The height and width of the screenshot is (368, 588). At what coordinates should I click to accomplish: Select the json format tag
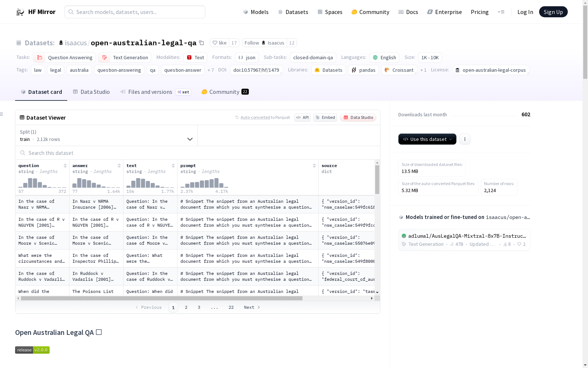tap(247, 57)
